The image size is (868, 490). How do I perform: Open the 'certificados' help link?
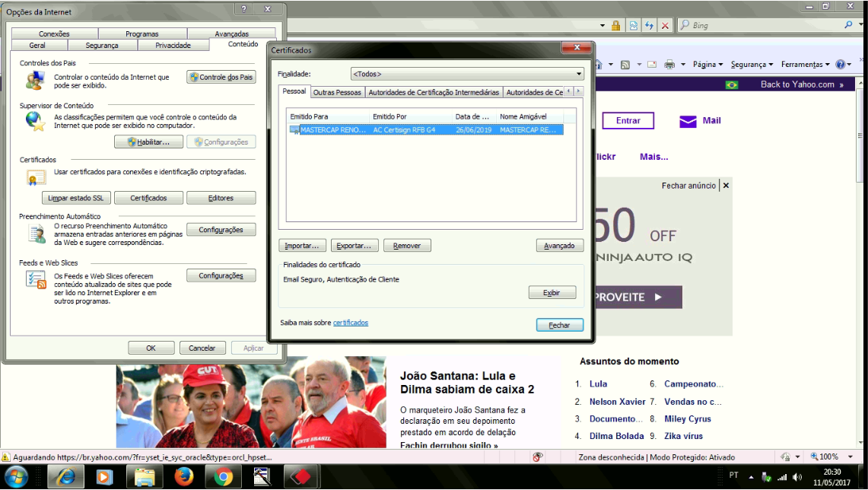(x=350, y=323)
